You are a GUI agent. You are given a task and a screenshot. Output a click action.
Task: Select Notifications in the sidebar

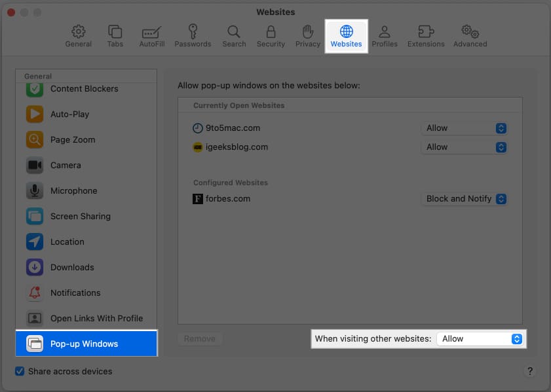click(x=86, y=293)
